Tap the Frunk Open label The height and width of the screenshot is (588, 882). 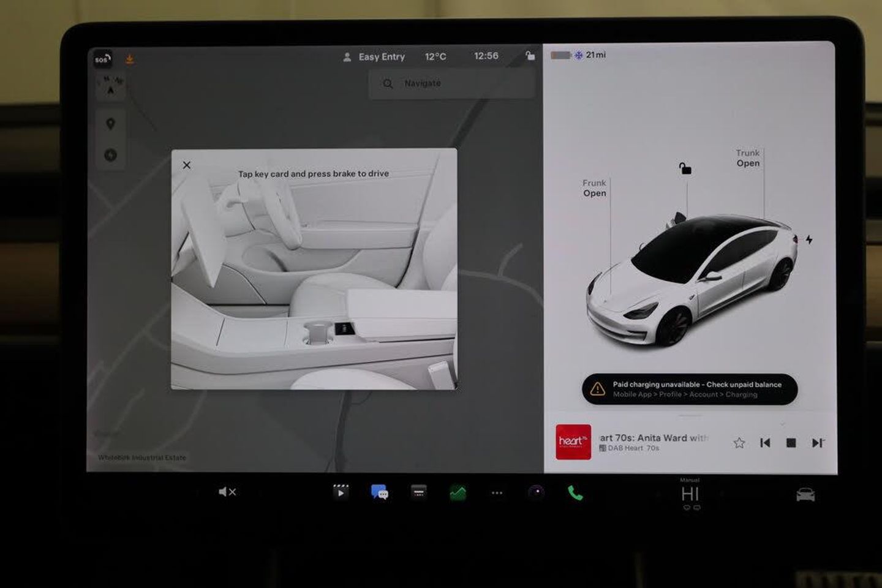coord(594,188)
